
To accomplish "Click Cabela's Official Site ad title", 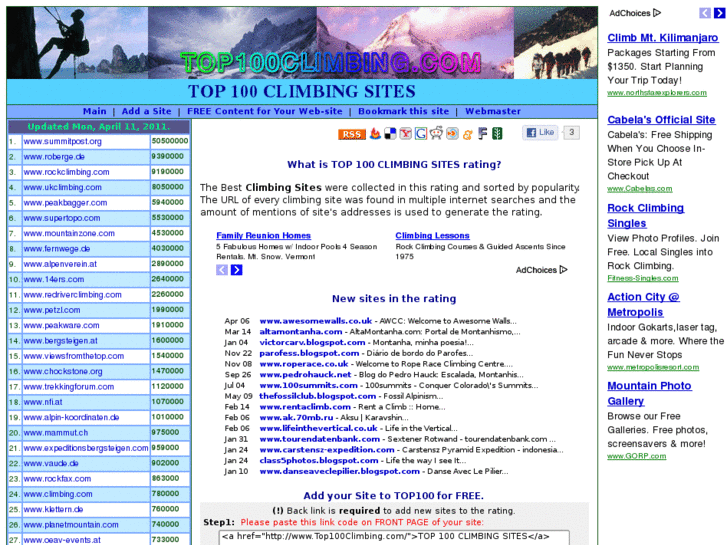I will 661,120.
